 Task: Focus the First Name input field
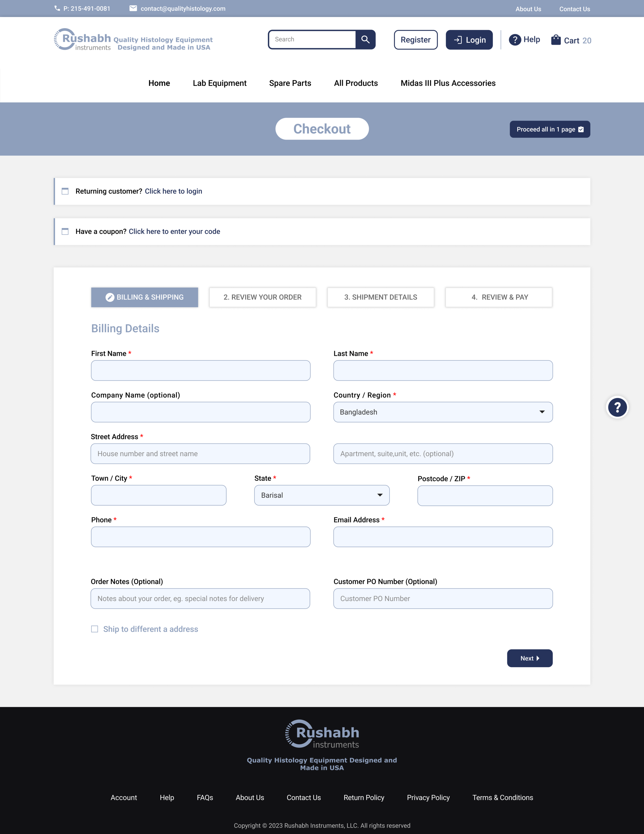200,370
